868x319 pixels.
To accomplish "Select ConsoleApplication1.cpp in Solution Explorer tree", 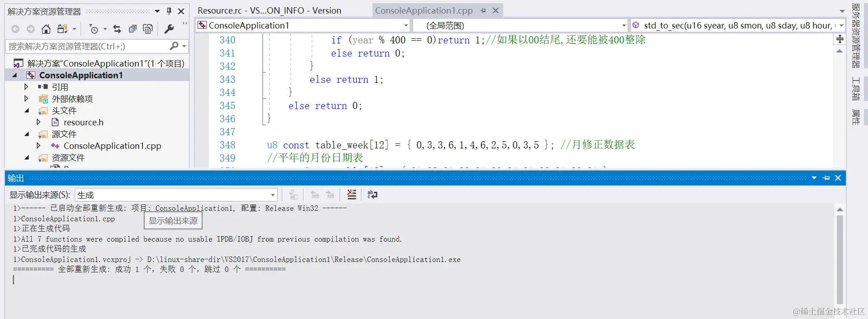I will (x=112, y=146).
